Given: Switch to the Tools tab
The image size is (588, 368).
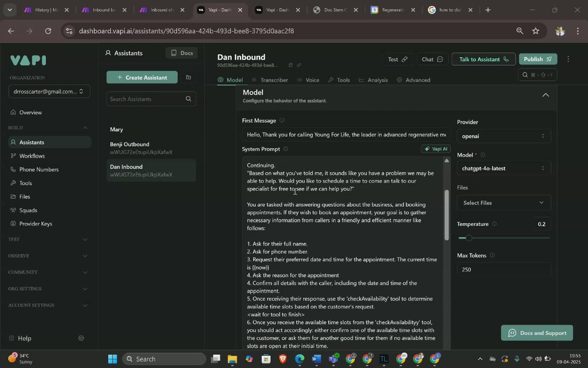Looking at the screenshot, I should coord(338,80).
